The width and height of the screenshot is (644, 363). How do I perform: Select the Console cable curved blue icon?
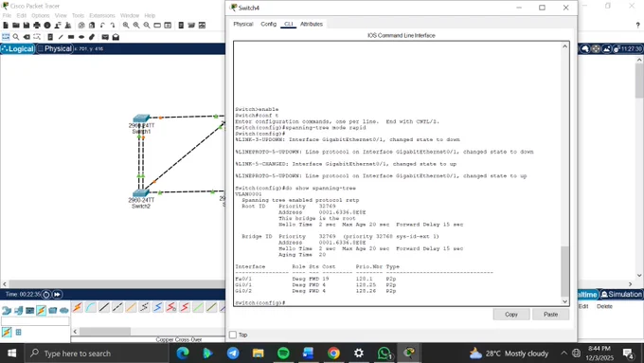pos(91,307)
